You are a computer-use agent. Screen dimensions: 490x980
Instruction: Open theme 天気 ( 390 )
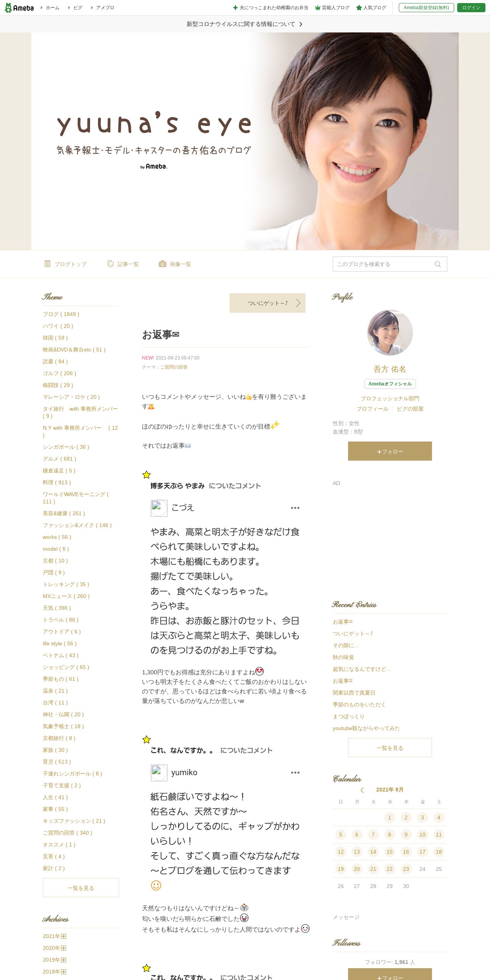57,608
